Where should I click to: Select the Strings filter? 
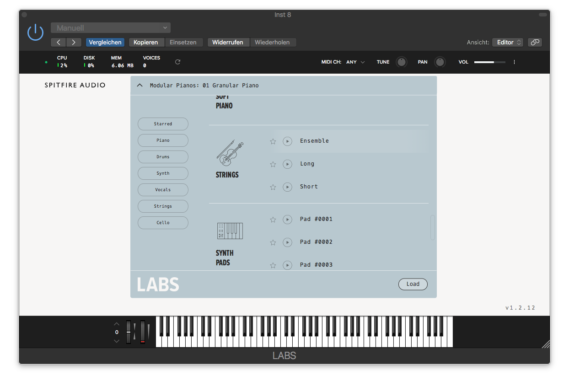click(163, 206)
